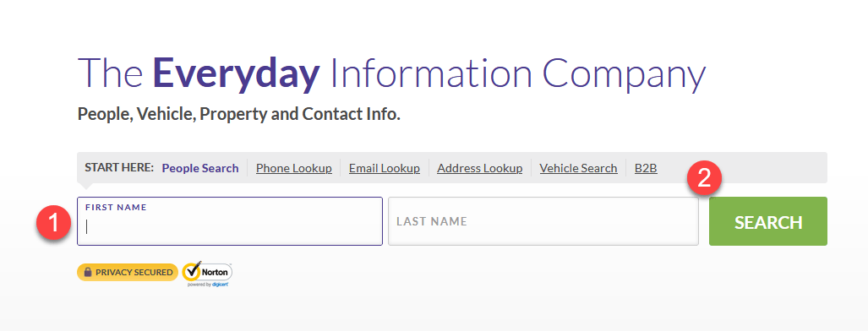The image size is (868, 331).
Task: Click the padlock icon in privacy badge
Action: tap(87, 273)
